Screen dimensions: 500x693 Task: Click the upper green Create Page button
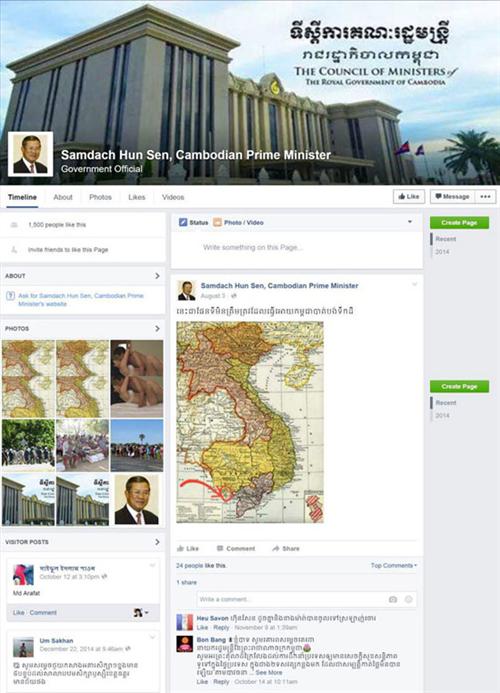point(459,223)
